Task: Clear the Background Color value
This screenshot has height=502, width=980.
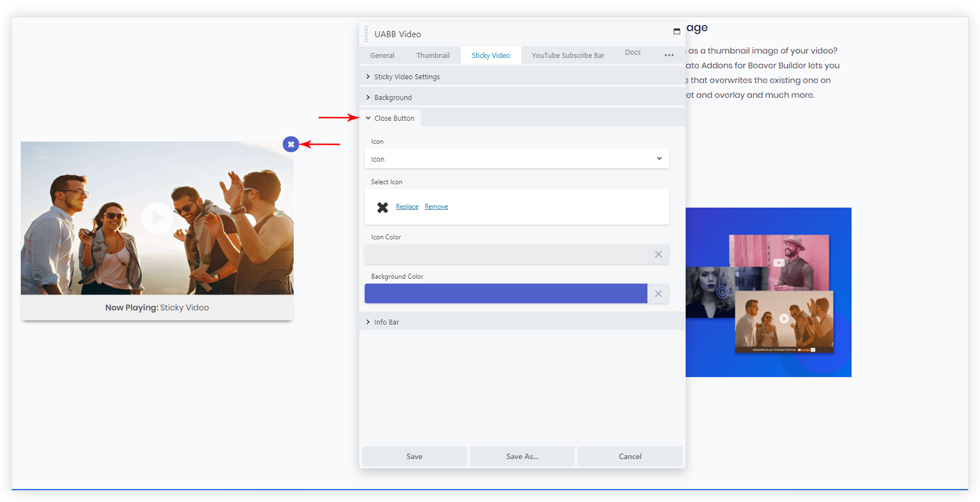Action: tap(658, 293)
